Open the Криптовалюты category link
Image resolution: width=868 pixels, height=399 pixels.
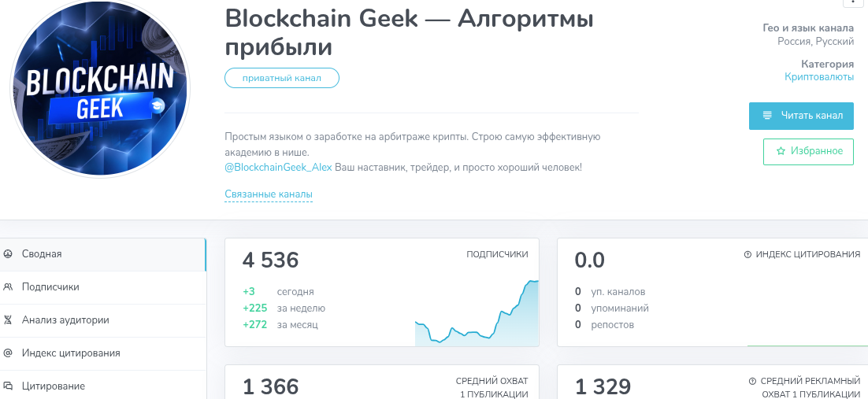[x=819, y=77]
